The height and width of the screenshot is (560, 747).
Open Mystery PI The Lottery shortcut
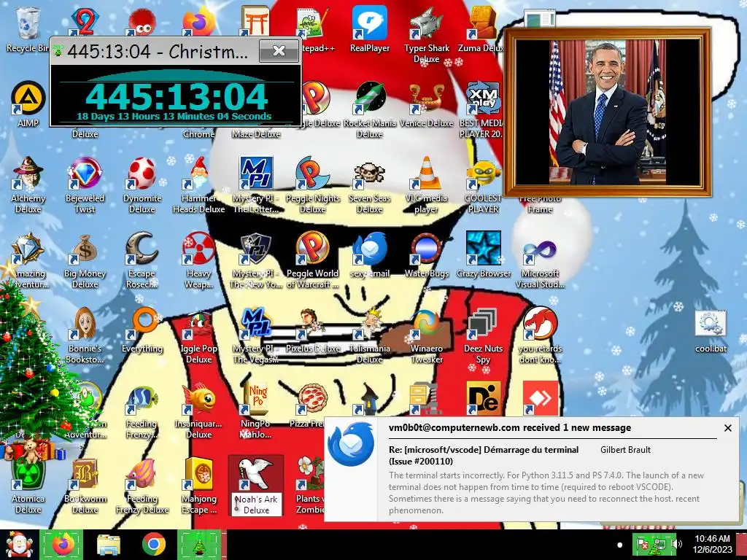click(x=256, y=184)
